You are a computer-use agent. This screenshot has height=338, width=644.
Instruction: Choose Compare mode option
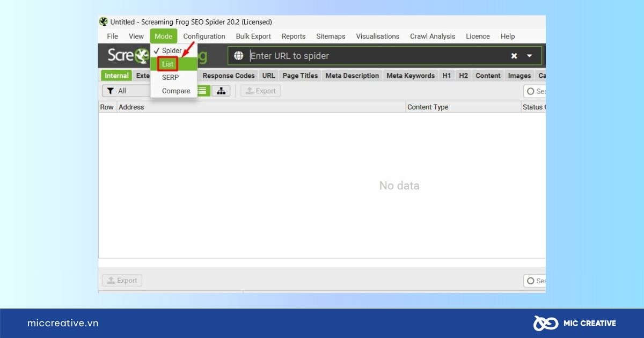[x=176, y=91]
